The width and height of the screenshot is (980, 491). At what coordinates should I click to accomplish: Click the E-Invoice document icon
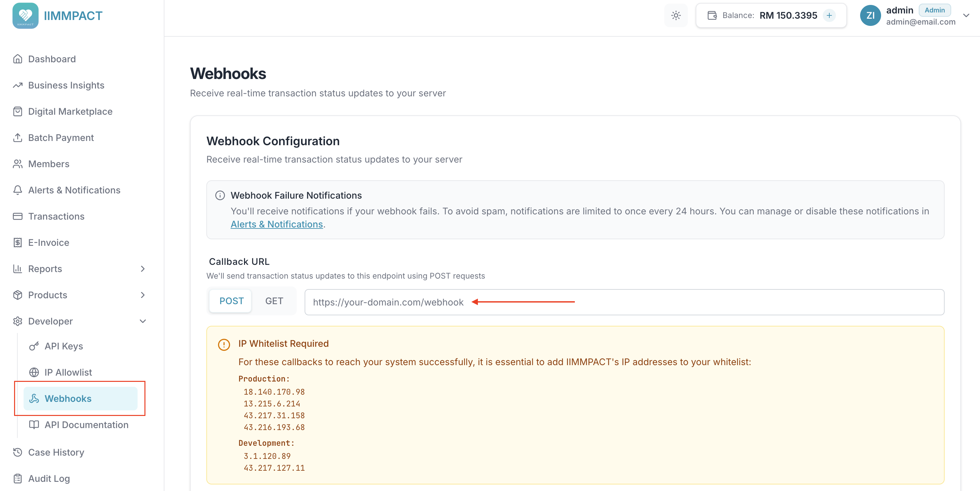(17, 243)
